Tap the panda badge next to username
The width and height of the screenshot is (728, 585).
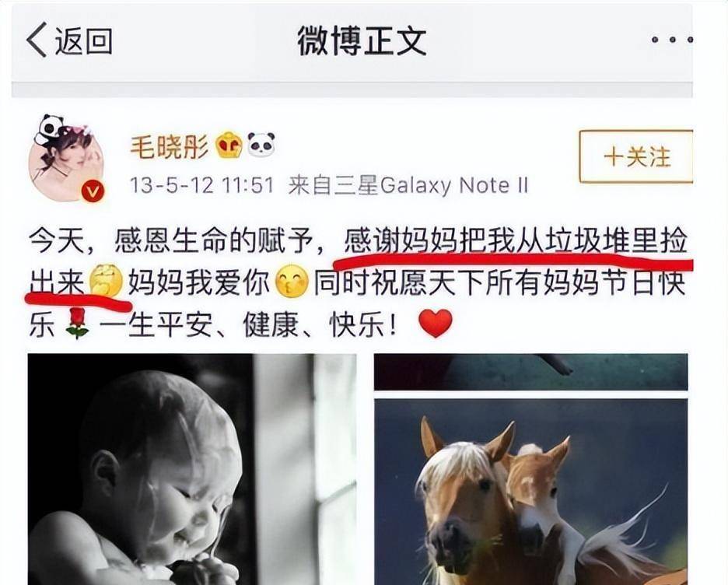click(x=261, y=145)
